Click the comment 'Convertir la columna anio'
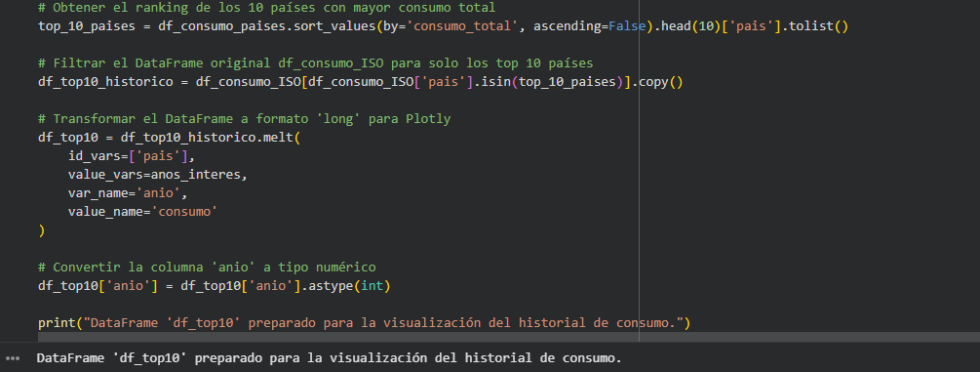Screen dimensions: 980x372 pyautogui.click(x=207, y=267)
